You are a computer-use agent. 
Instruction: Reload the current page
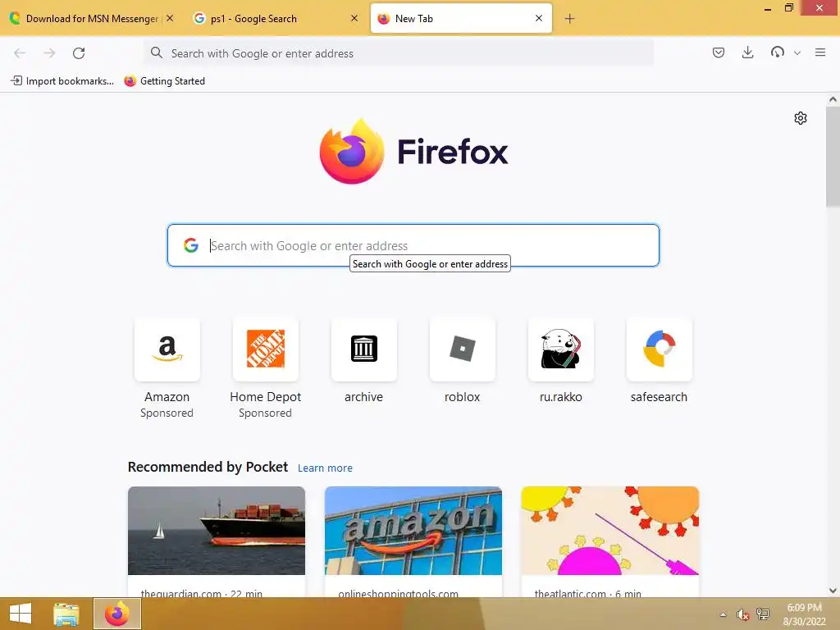79,53
